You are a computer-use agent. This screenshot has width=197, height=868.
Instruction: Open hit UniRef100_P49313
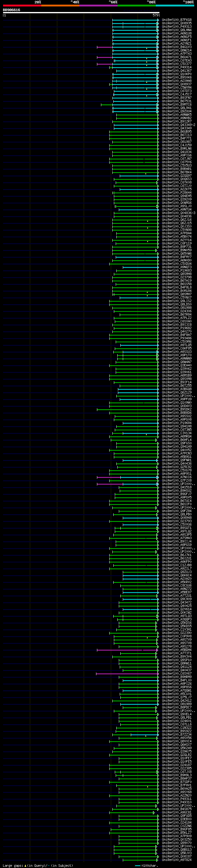click(176, 26)
